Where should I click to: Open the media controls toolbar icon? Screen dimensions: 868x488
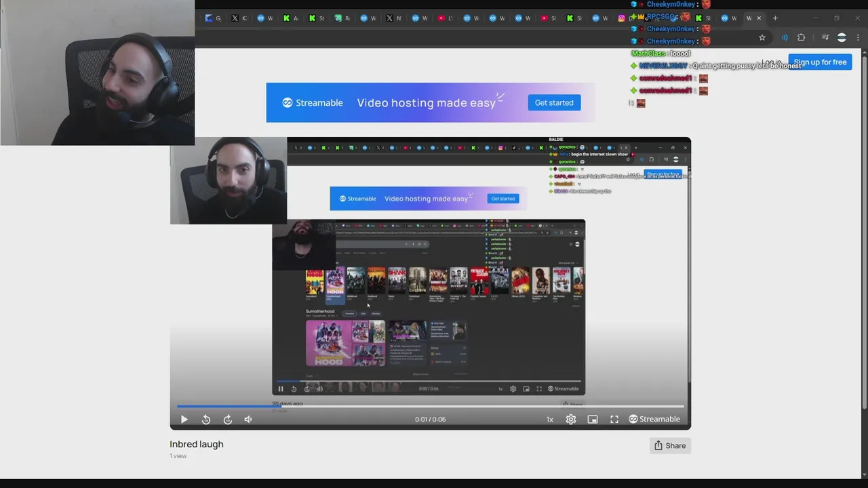point(825,38)
